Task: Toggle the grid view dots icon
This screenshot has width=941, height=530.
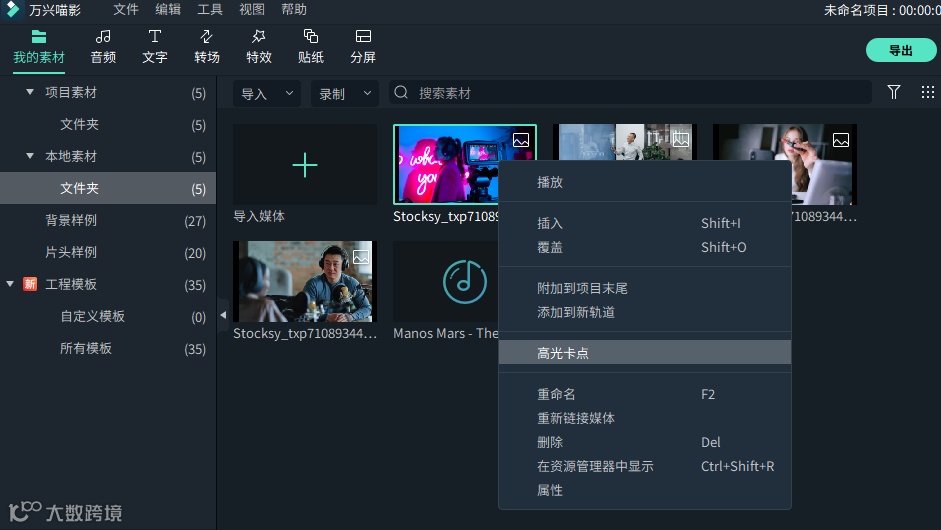Action: (x=928, y=92)
